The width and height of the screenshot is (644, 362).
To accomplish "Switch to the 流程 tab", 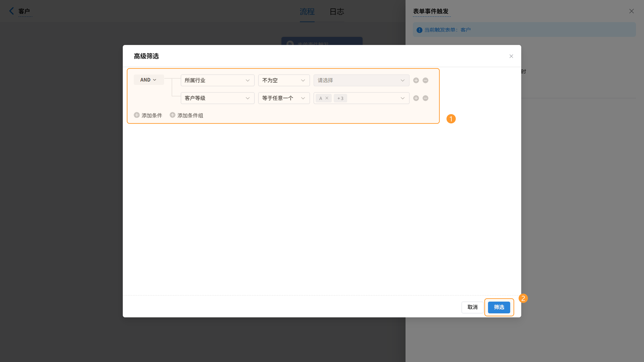I will [307, 12].
